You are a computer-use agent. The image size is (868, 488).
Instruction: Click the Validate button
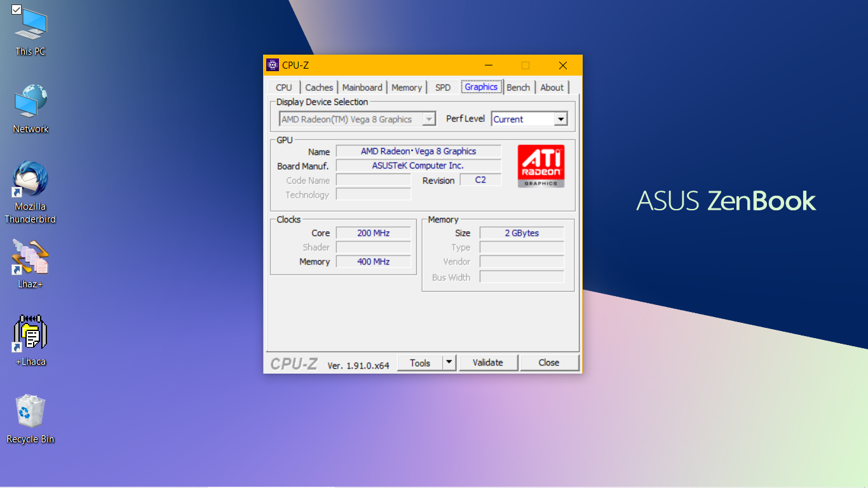point(488,362)
